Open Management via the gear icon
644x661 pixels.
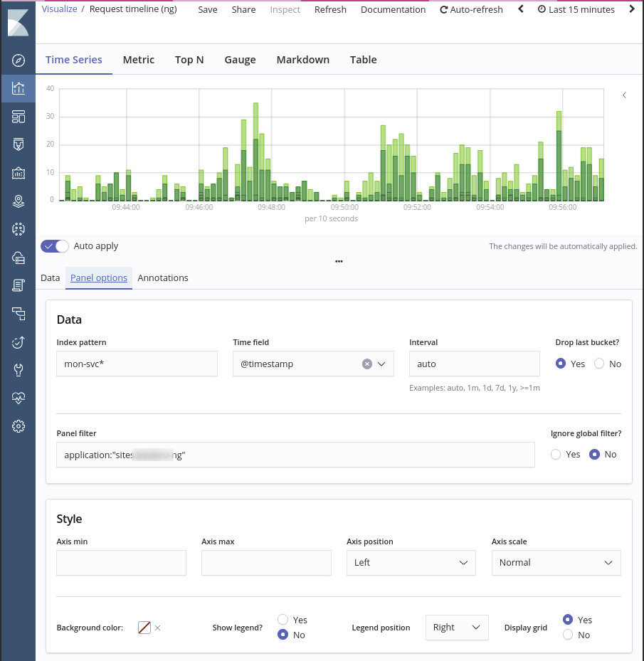pos(19,426)
